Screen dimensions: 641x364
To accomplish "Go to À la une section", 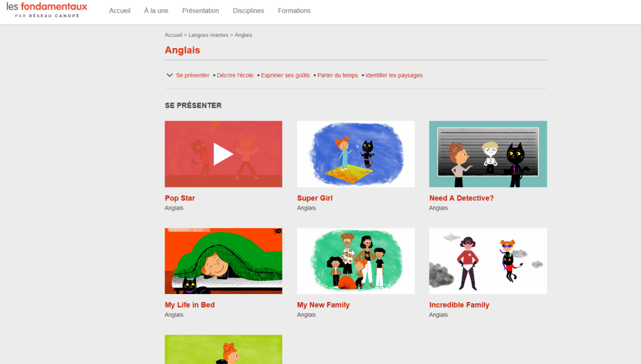I will tap(156, 11).
